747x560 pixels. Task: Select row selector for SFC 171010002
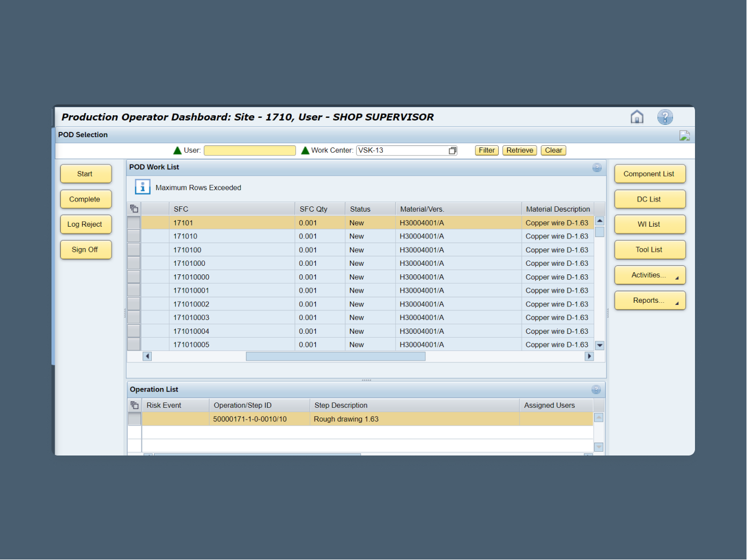coord(134,304)
